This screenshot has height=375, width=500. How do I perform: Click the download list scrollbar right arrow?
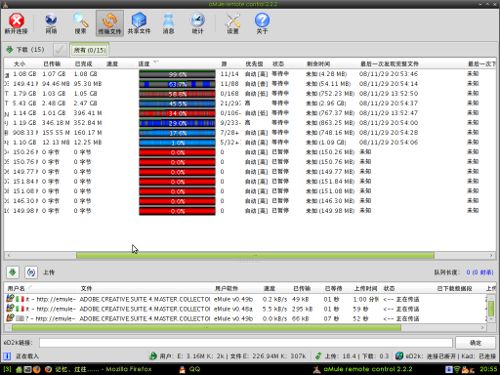pos(491,256)
